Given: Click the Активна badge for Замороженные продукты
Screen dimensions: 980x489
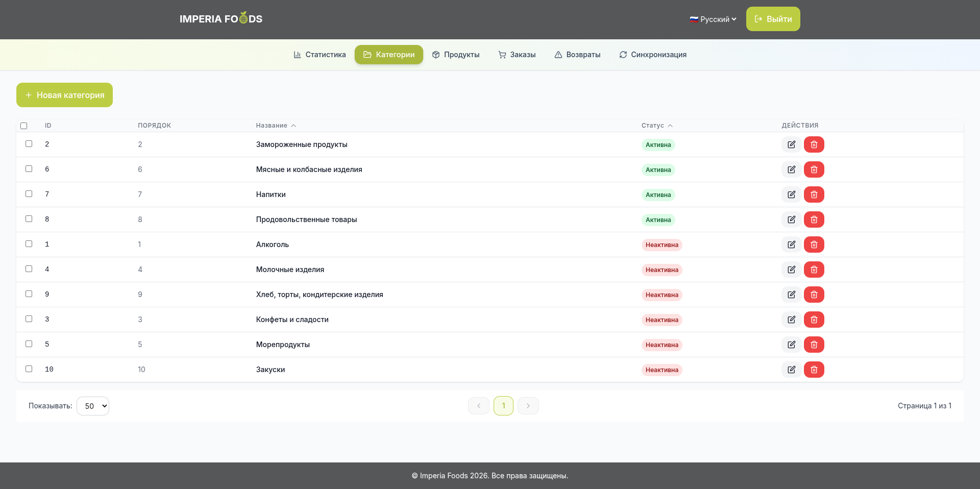Looking at the screenshot, I should pos(658,145).
